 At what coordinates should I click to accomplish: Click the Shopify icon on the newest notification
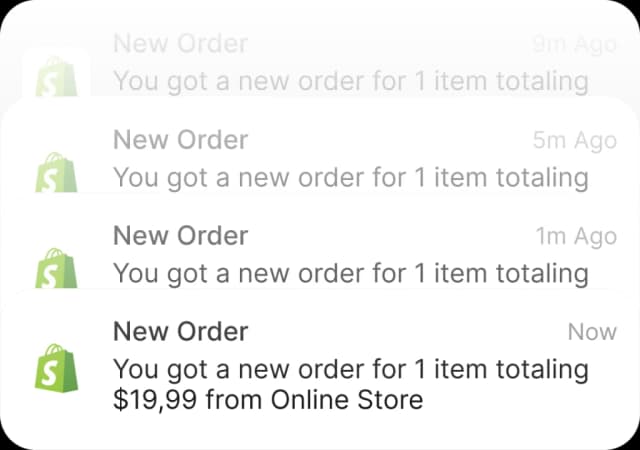click(56, 366)
